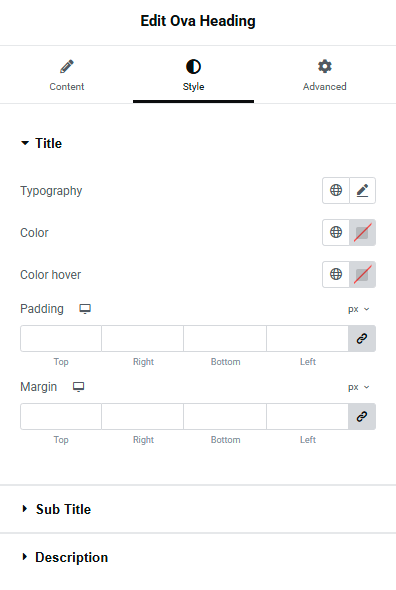Toggle the Padding link values button
Image resolution: width=396 pixels, height=590 pixels.
tap(362, 339)
